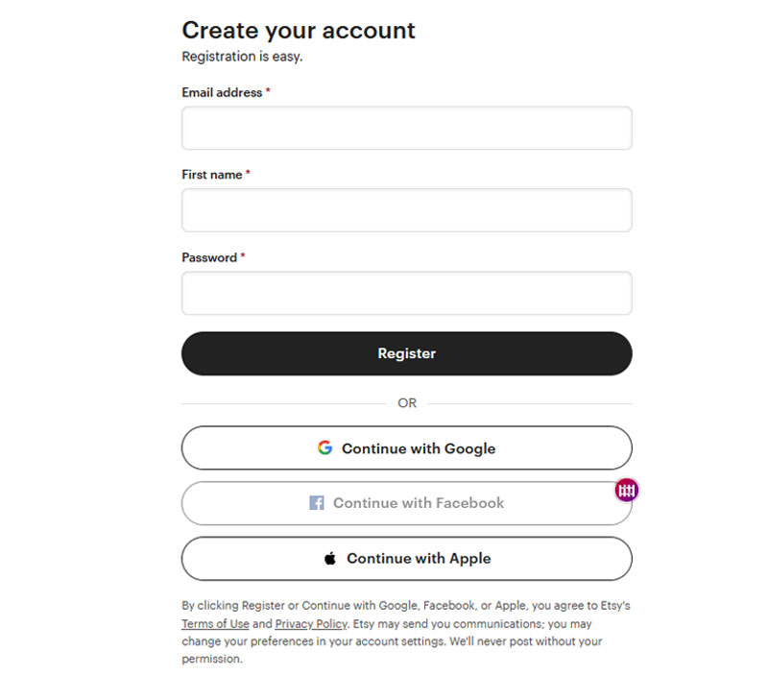This screenshot has width=768, height=700.
Task: Select the First name text box
Action: [x=406, y=210]
